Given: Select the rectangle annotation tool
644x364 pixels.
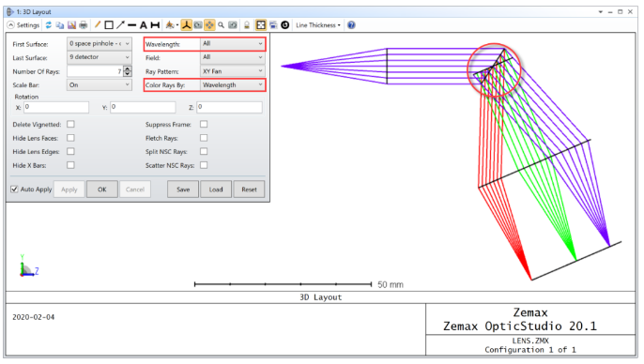Looking at the screenshot, I should pos(109,25).
